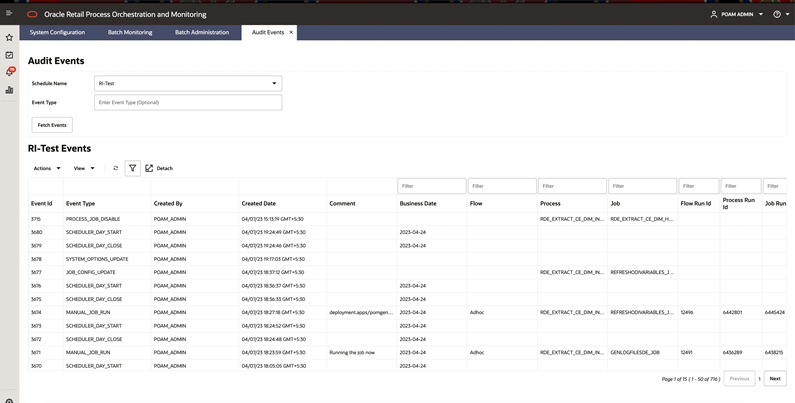Click Flow Run Id 12491 cell
This screenshot has height=403, width=795.
click(x=686, y=352)
